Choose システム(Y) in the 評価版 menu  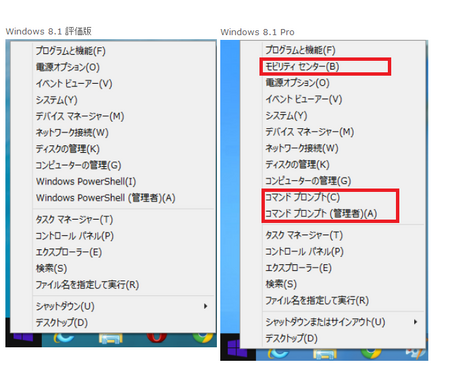tap(113, 100)
